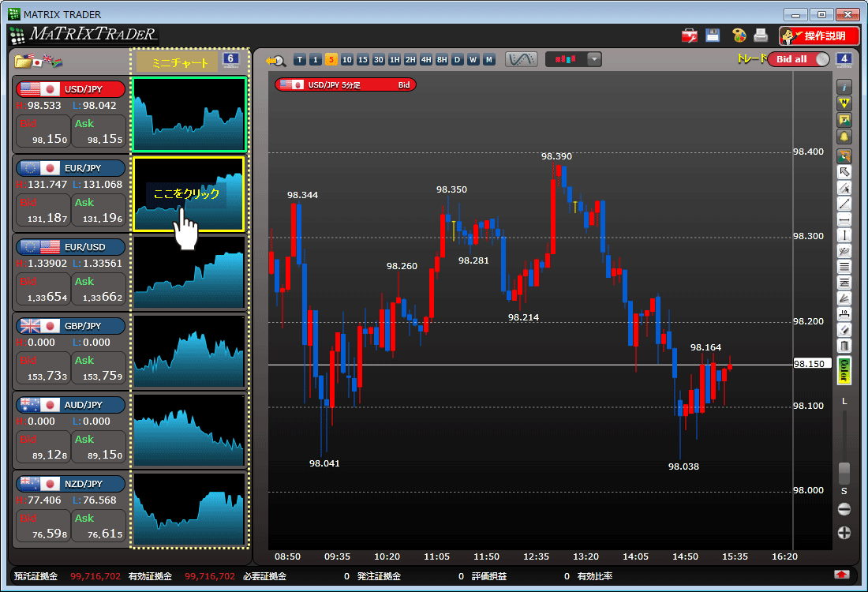Select the line-with-cursor edit tool
Screen dimensions: 868x592
tap(844, 188)
